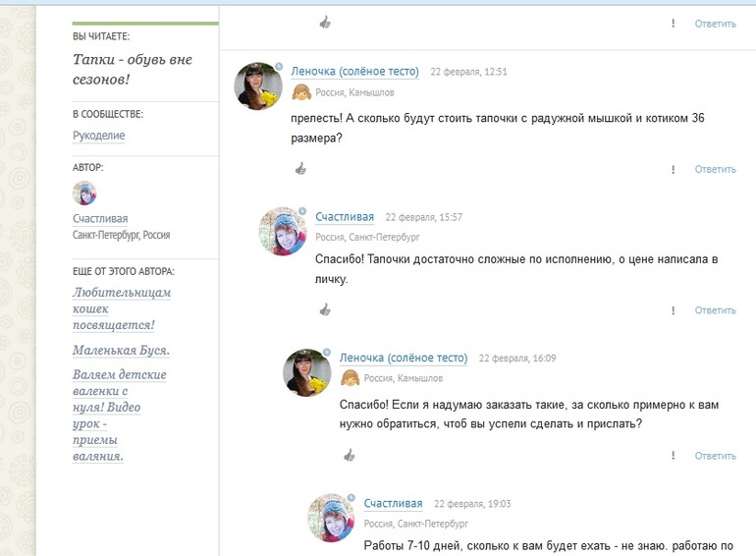
Task: Click Леночка's avatar on 12:51 comment
Action: 258,85
